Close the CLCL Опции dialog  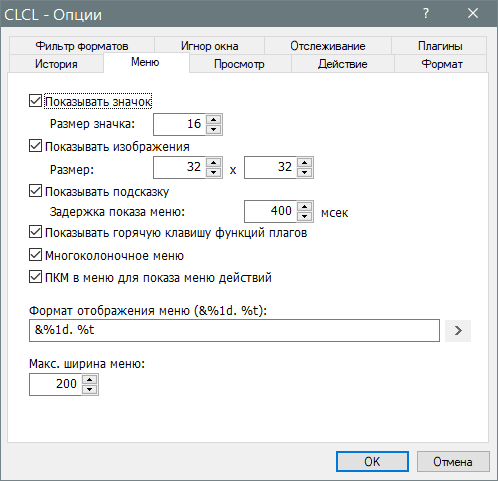(x=473, y=14)
